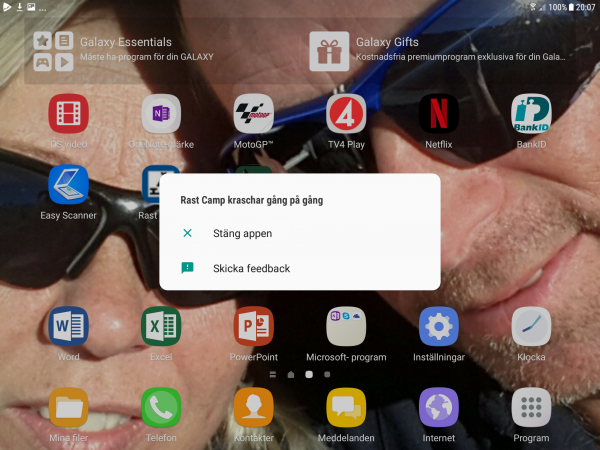Open Galaxy Essentials widget icon grid
The height and width of the screenshot is (450, 600).
(53, 51)
